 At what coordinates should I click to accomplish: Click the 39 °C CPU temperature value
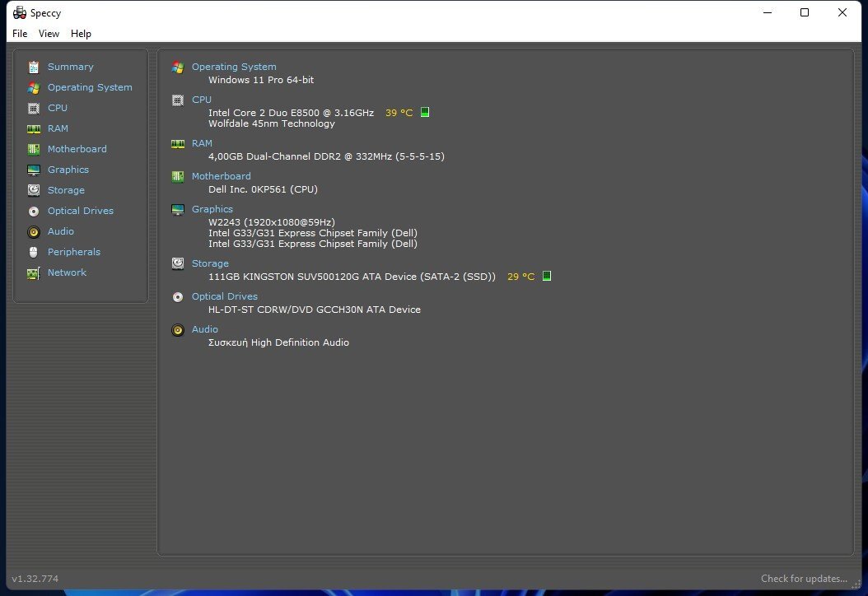click(399, 113)
